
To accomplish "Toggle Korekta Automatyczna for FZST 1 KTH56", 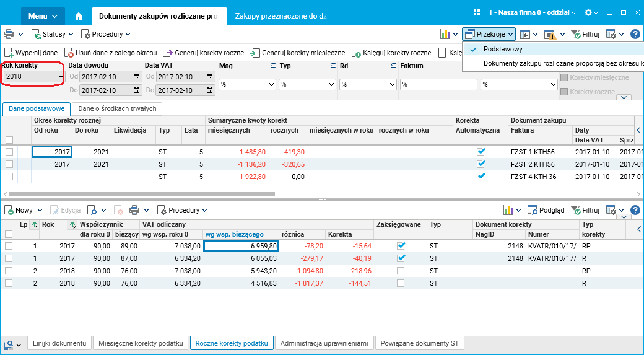I will click(481, 152).
